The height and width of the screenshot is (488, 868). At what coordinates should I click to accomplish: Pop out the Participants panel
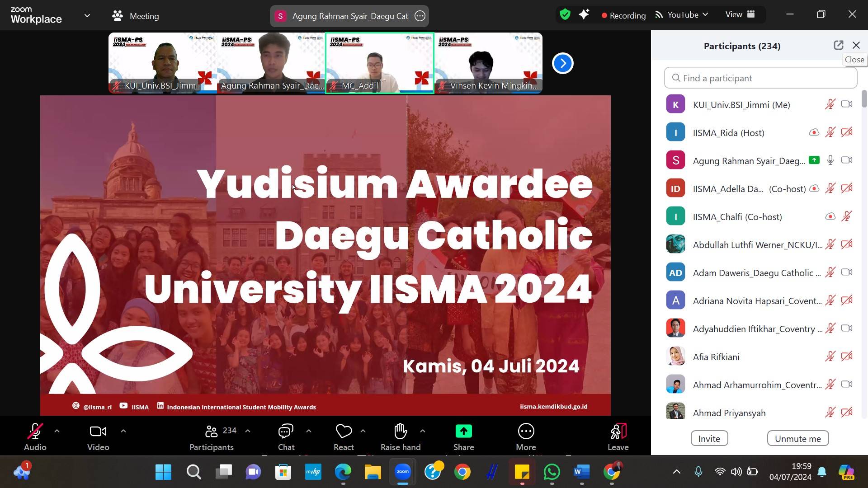(839, 45)
